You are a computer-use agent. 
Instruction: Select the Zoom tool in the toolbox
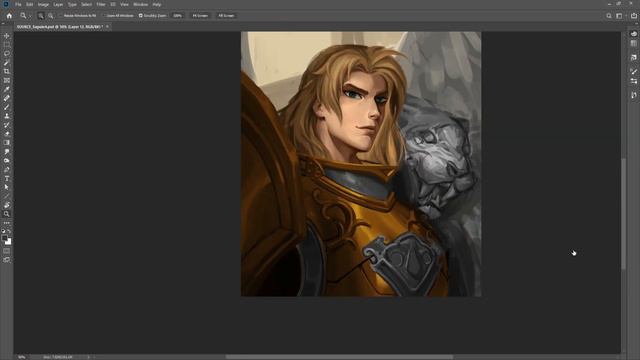[x=7, y=214]
